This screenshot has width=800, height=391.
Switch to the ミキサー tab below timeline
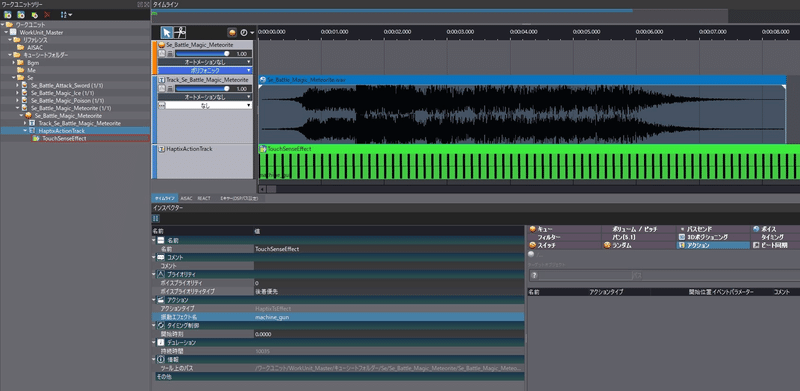pyautogui.click(x=239, y=198)
